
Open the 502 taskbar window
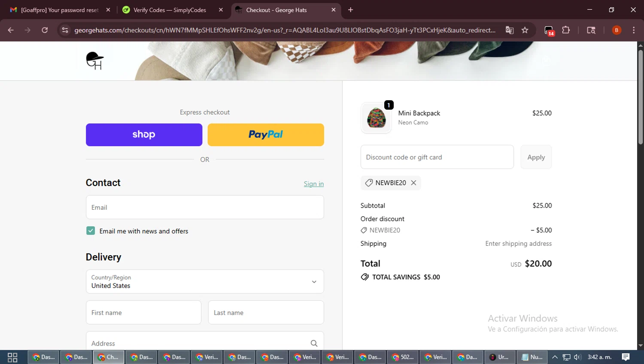[403, 357]
